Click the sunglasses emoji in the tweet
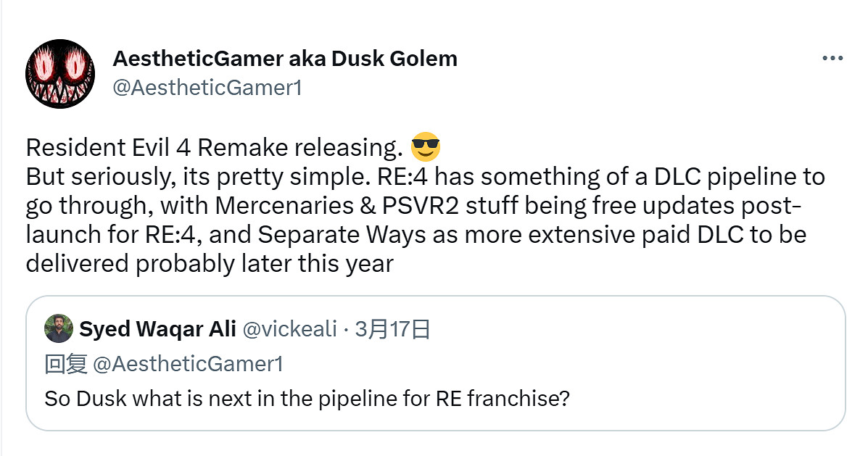This screenshot has height=456, width=868. coord(425,148)
